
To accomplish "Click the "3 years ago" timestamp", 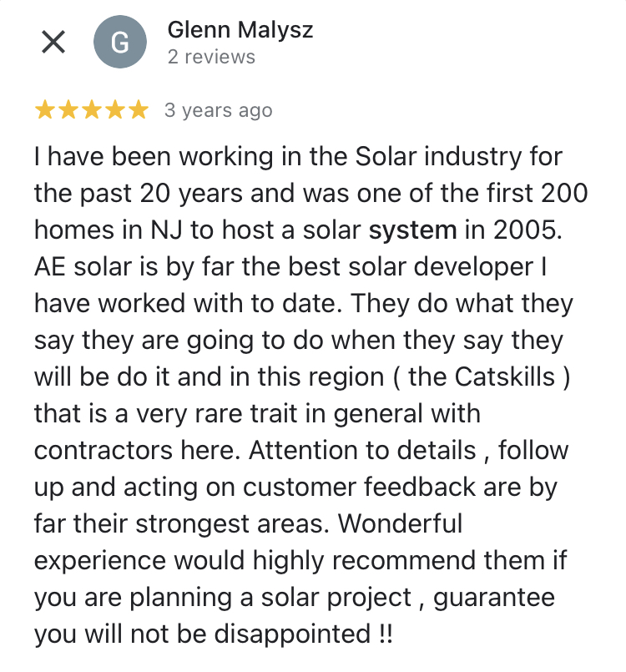I will [x=218, y=110].
